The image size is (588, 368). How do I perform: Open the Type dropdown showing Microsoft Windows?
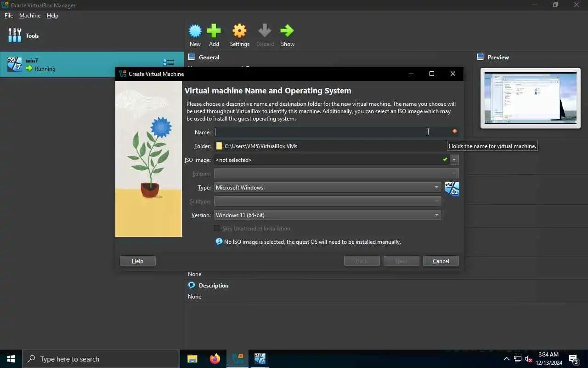(x=328, y=187)
